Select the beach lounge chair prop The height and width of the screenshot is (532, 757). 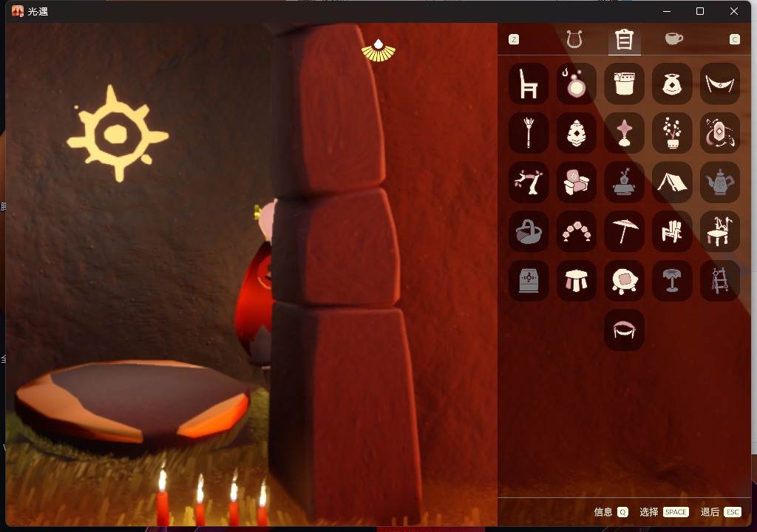(672, 231)
